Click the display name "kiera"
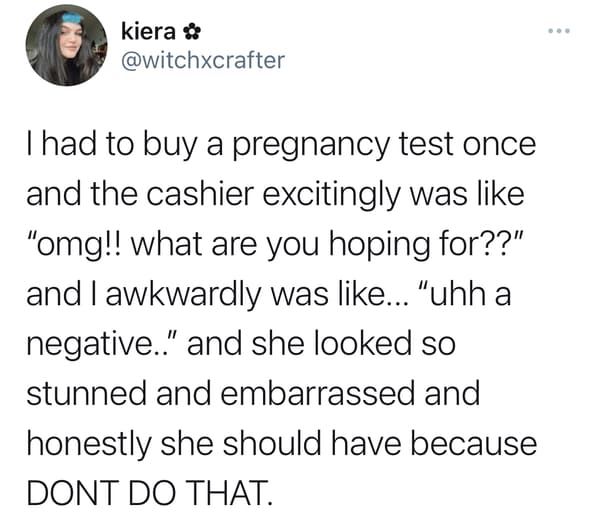599x520 pixels. click(x=148, y=31)
